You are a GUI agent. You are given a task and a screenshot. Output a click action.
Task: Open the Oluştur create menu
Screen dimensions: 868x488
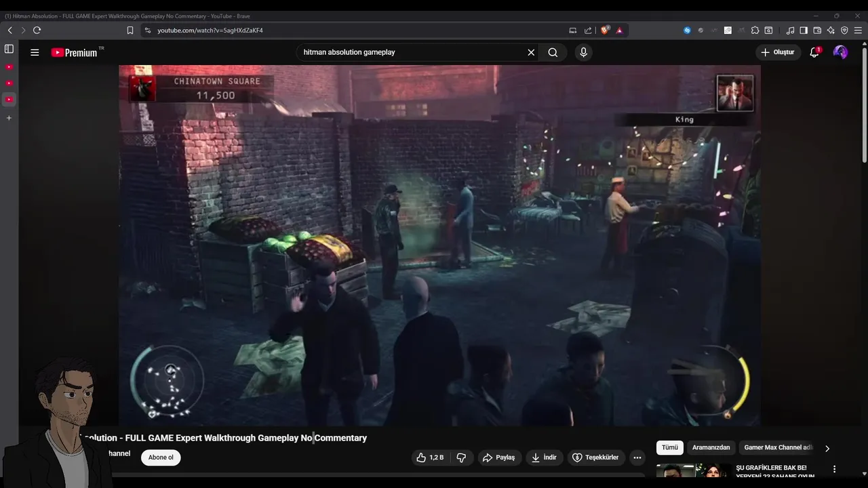[x=777, y=52]
